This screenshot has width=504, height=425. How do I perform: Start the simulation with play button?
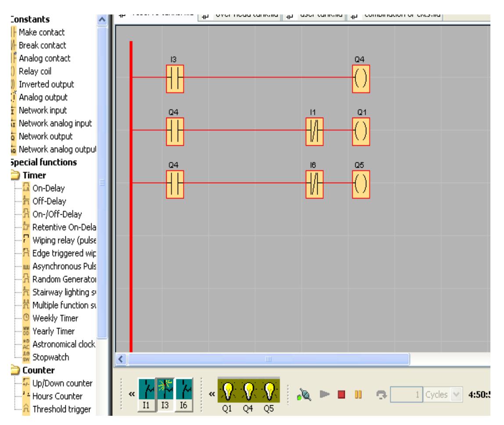325,394
